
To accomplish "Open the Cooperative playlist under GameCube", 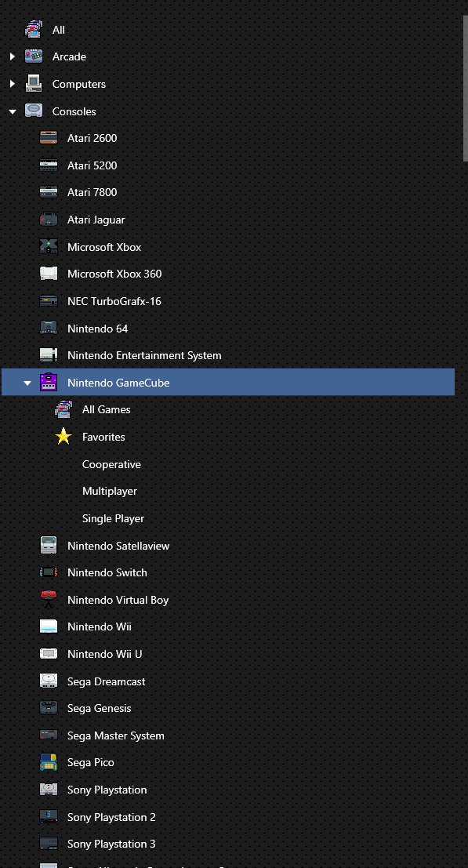I will tap(111, 464).
